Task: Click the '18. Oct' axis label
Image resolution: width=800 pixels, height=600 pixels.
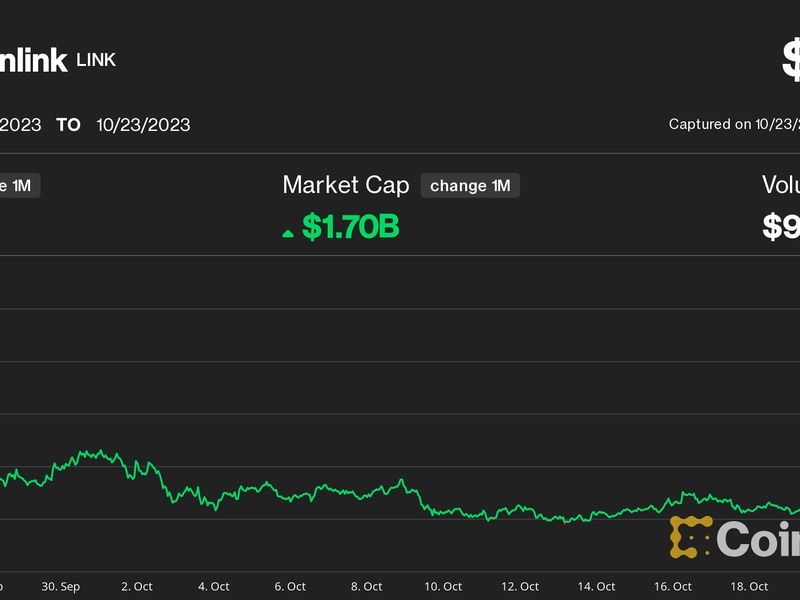Action: 749,587
